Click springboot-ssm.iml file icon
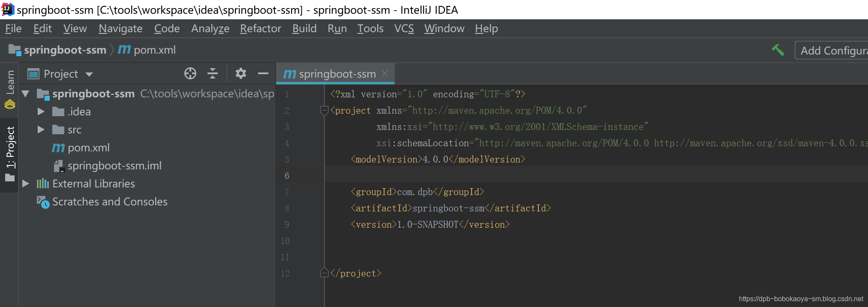This screenshot has height=307, width=868. point(59,166)
